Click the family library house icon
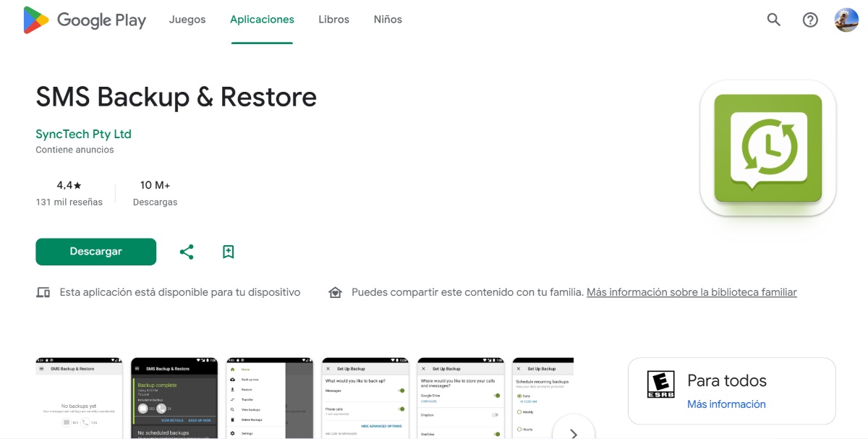 pyautogui.click(x=335, y=293)
